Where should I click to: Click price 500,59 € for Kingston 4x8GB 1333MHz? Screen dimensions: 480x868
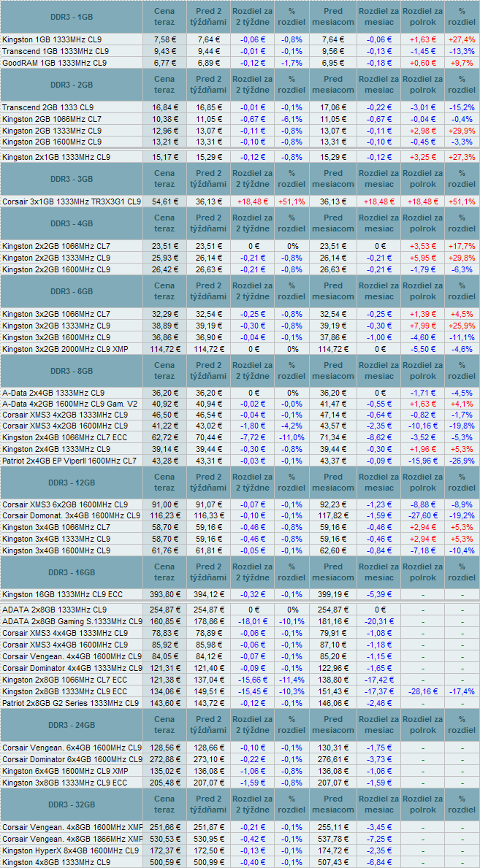[164, 862]
